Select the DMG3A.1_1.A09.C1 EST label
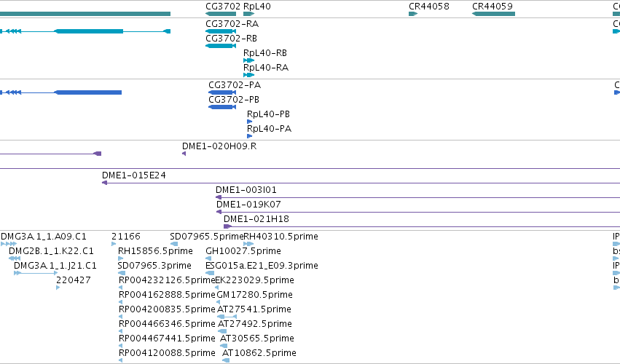Screen dimensions: 620x364 click(44, 237)
